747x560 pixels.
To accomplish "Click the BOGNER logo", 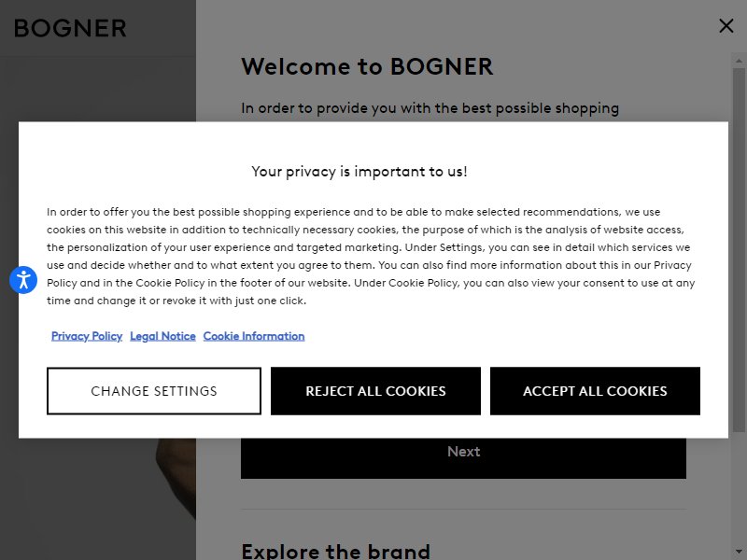I will [x=70, y=28].
